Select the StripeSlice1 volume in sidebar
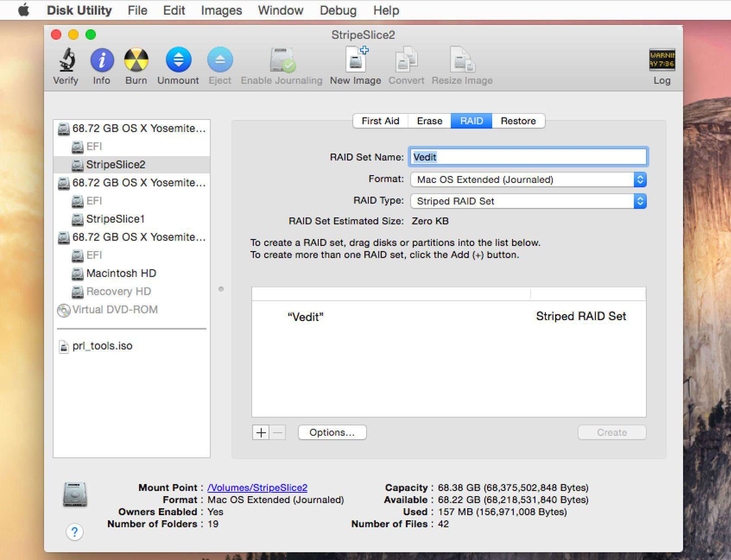731x560 pixels. 132,219
